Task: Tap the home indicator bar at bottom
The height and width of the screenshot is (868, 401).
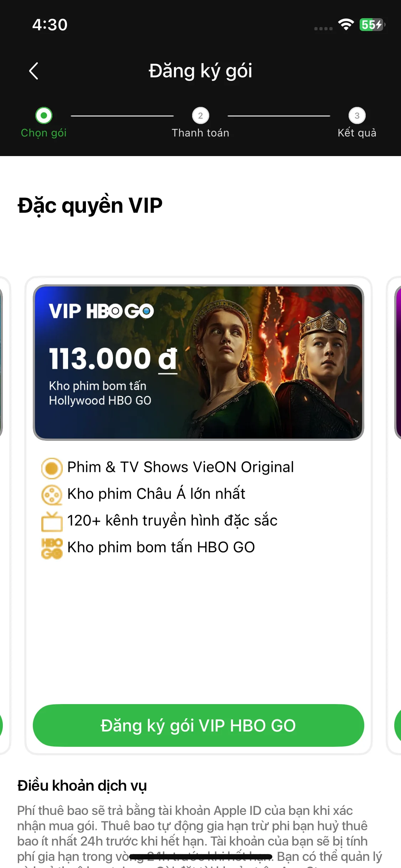Action: pos(200,857)
